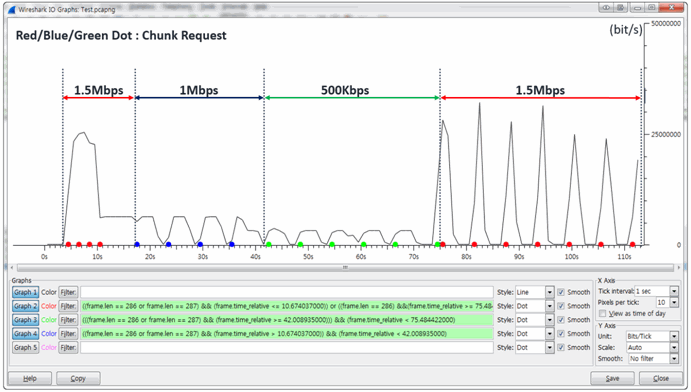Open the Graph 2 Style dropdown
This screenshot has width=691, height=392.
pos(535,306)
